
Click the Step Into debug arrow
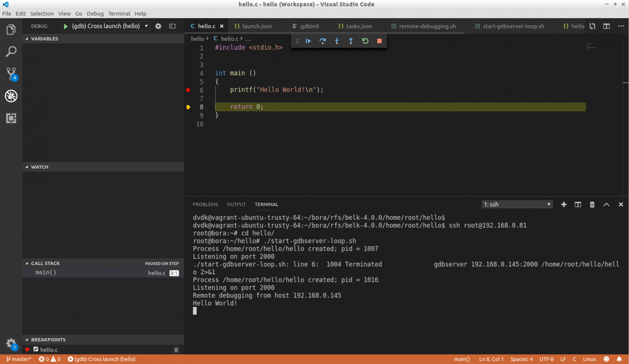(x=337, y=41)
